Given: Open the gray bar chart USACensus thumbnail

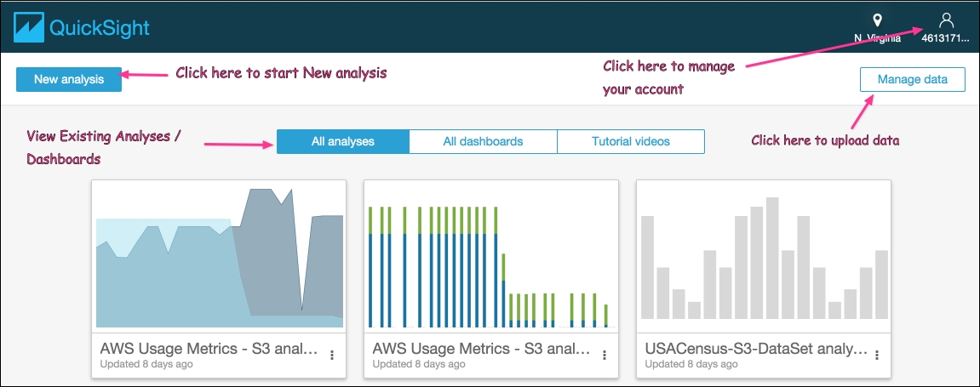Looking at the screenshot, I should click(x=765, y=257).
